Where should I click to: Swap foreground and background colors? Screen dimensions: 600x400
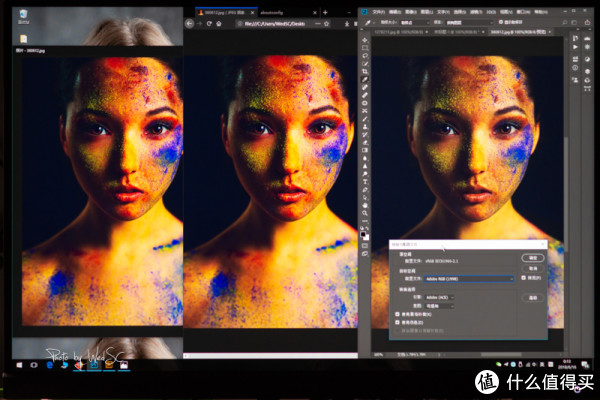(x=367, y=228)
